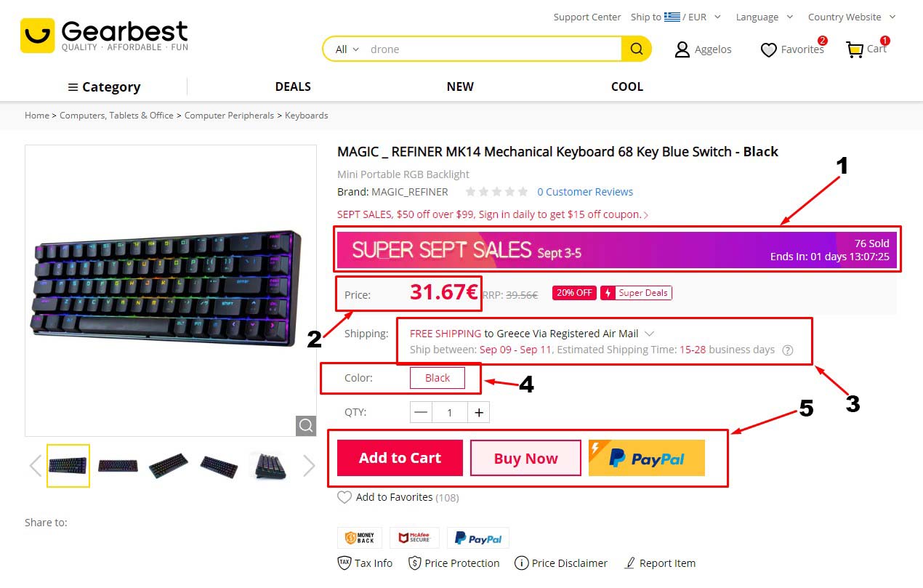The width and height of the screenshot is (923, 588).
Task: Show next thumbnails with right arrow
Action: coord(309,466)
